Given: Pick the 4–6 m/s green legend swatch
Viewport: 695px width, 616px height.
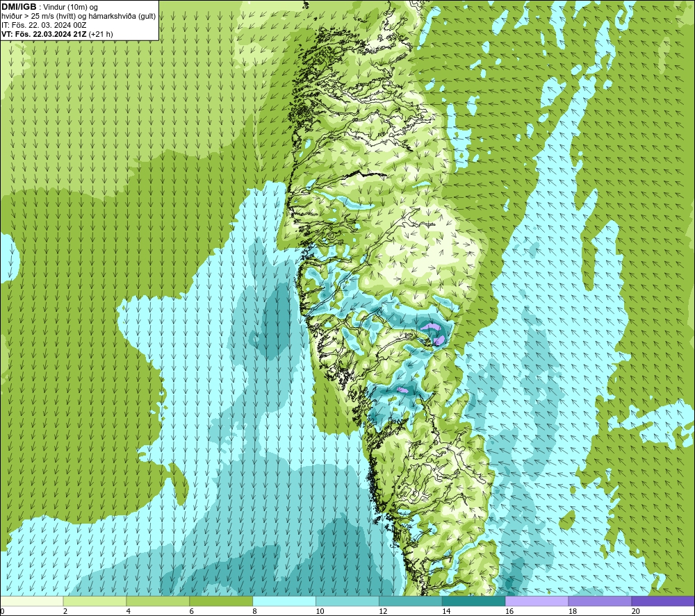Looking at the screenshot, I should [158, 601].
